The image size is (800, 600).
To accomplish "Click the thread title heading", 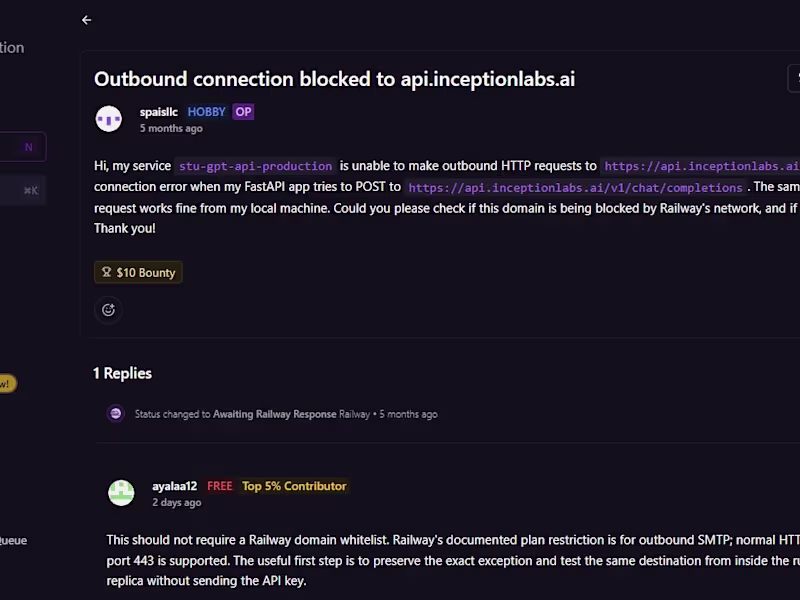I will click(x=335, y=79).
